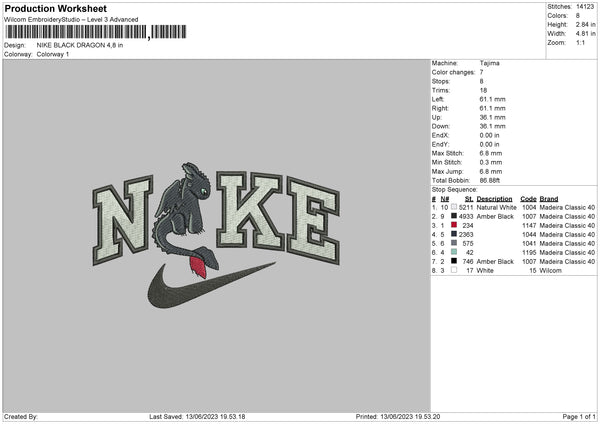The width and height of the screenshot is (600, 424).
Task: Click the Machine value Tajima
Action: point(489,63)
